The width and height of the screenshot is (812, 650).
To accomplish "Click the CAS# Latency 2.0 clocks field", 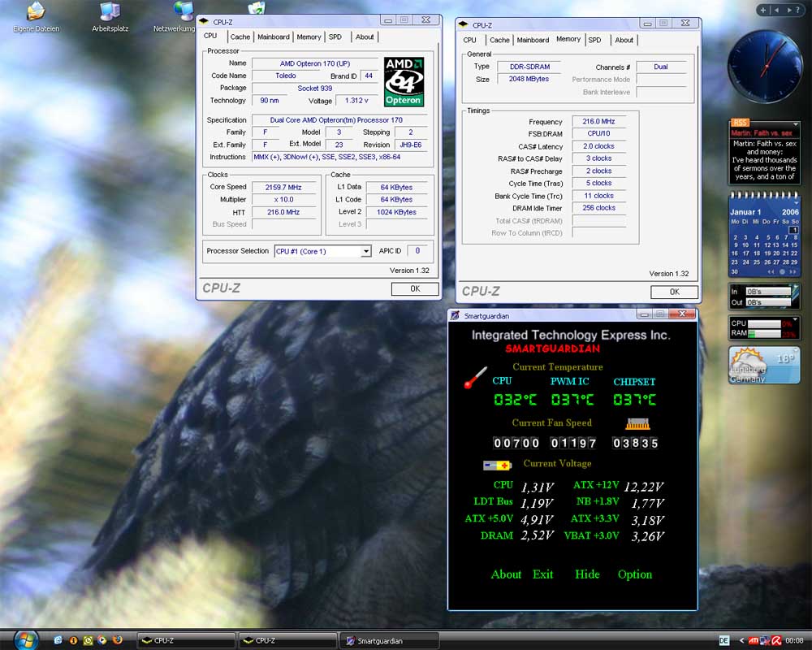I will (x=598, y=146).
